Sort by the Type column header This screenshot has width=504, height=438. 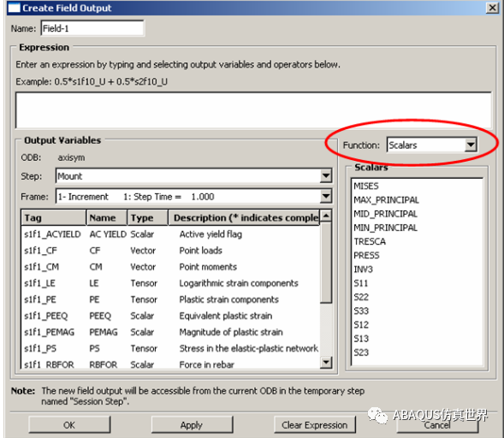148,217
